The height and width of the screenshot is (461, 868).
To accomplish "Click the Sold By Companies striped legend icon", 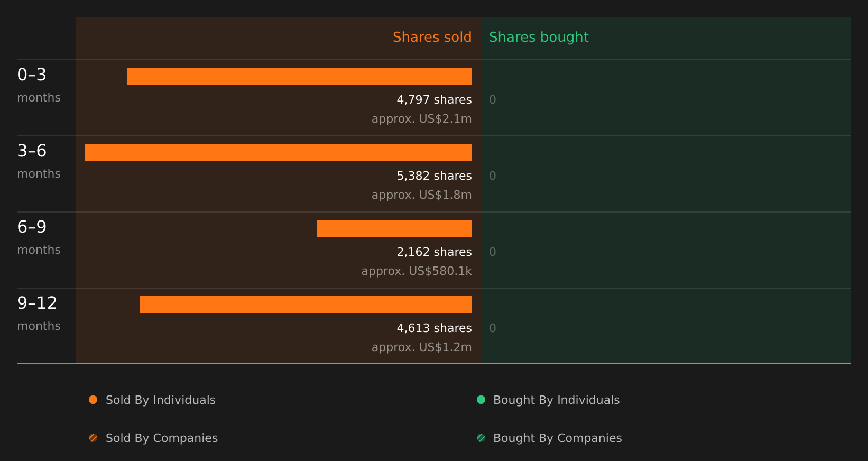I will pyautogui.click(x=93, y=438).
